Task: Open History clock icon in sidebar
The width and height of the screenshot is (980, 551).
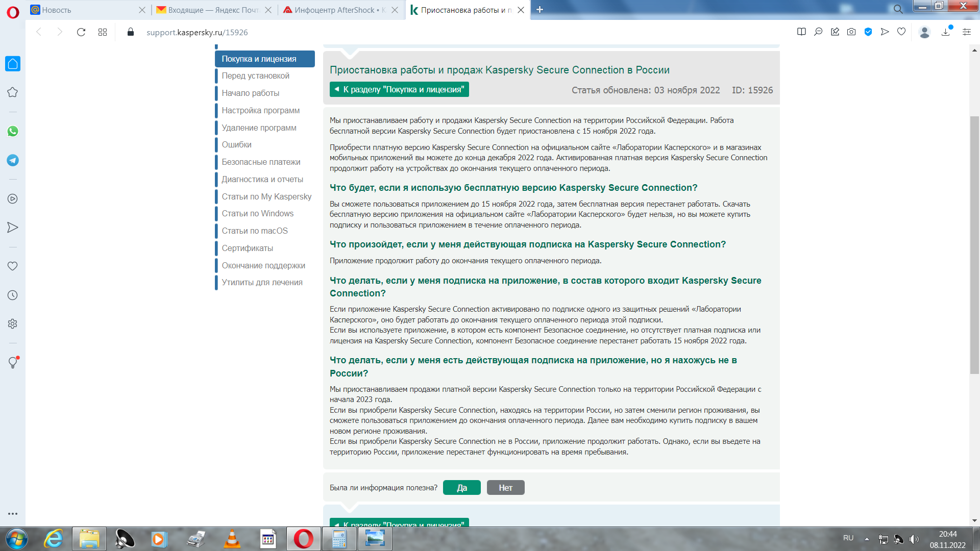Action: 13,295
